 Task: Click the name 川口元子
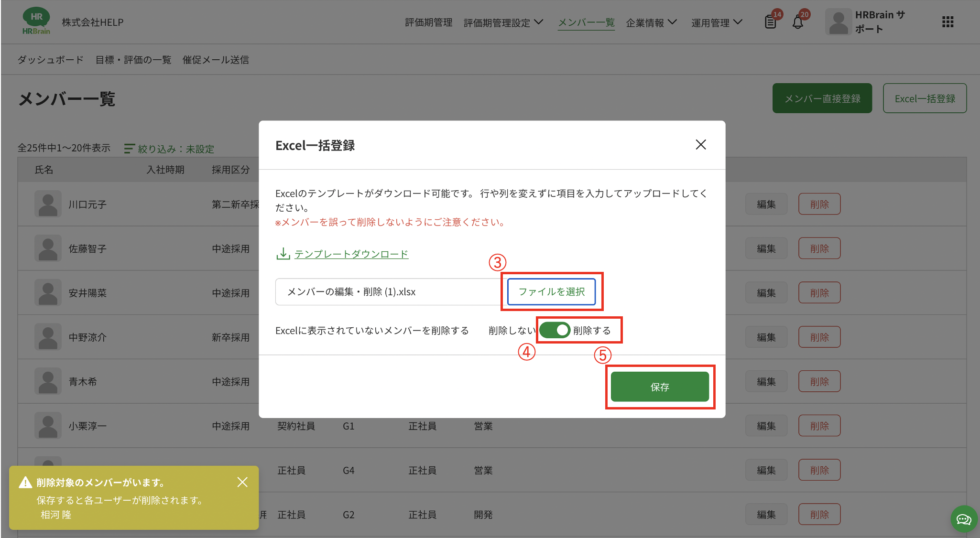(87, 204)
